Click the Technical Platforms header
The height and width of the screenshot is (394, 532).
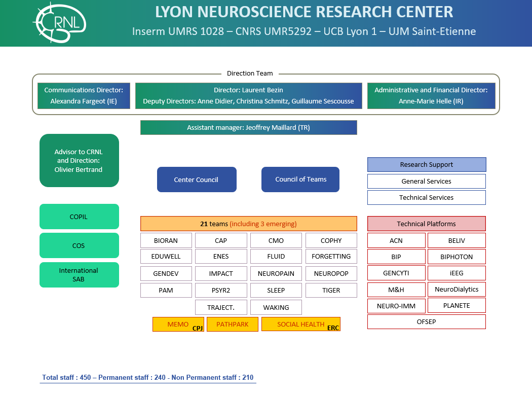(427, 224)
